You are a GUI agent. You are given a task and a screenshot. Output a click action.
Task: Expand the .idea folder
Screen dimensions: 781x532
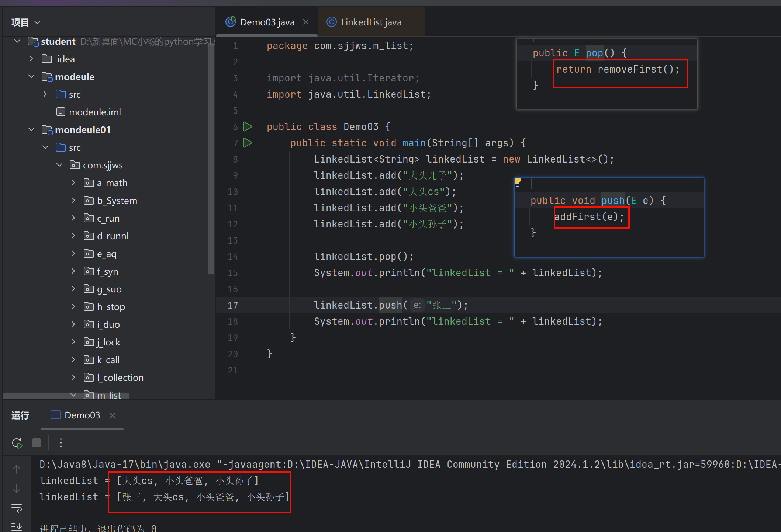31,59
